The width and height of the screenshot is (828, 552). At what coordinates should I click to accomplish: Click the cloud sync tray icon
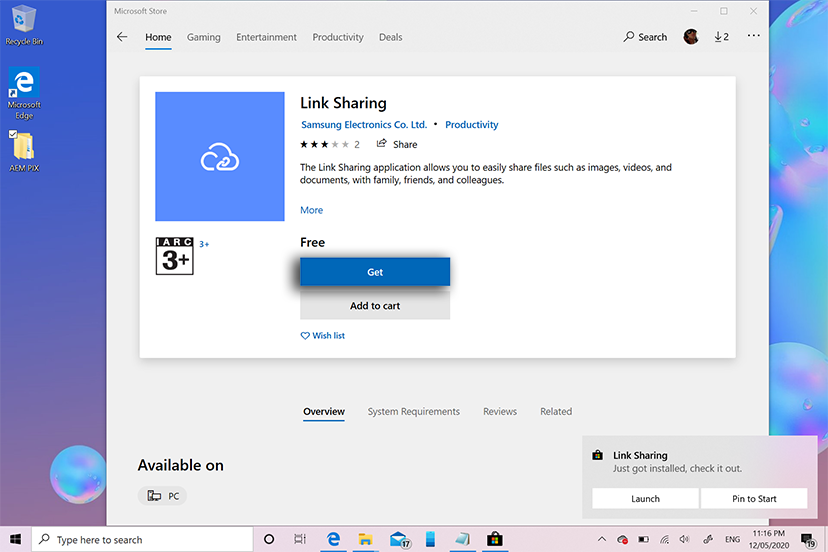pos(622,539)
